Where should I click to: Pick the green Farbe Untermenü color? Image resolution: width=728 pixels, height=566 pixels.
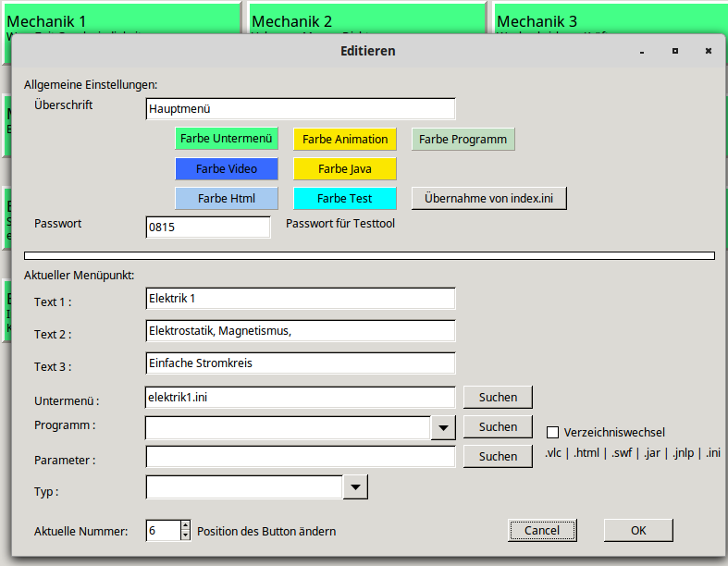pyautogui.click(x=227, y=140)
